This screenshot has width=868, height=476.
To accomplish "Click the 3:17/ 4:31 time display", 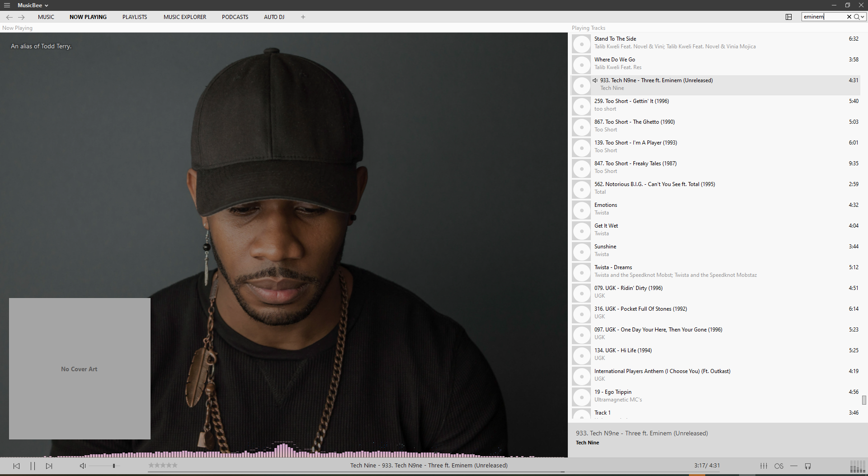I will pos(707,465).
